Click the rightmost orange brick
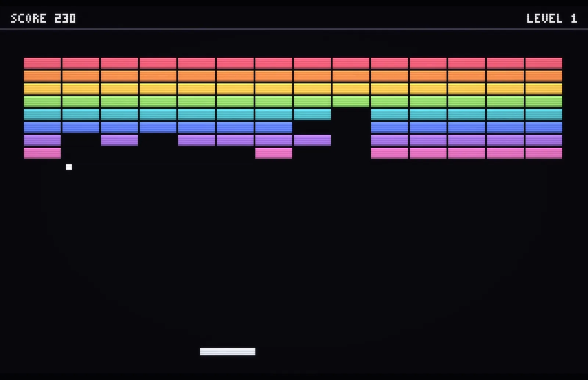 [x=544, y=76]
